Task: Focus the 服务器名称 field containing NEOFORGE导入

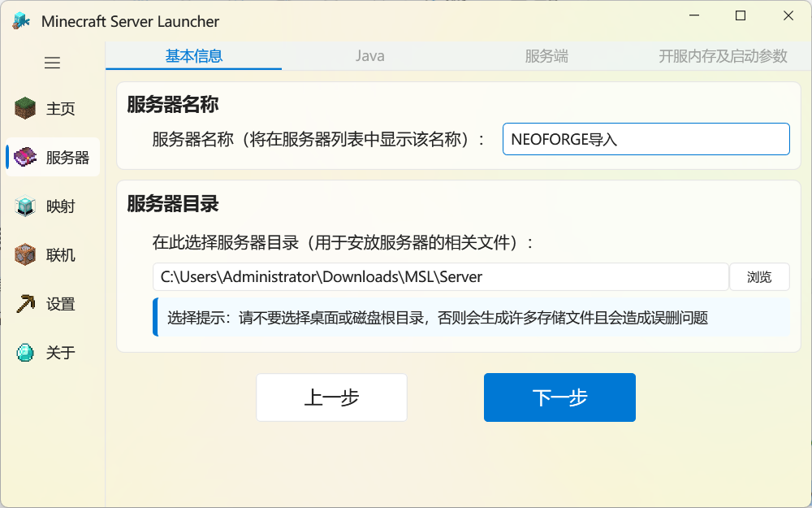Action: pyautogui.click(x=646, y=139)
